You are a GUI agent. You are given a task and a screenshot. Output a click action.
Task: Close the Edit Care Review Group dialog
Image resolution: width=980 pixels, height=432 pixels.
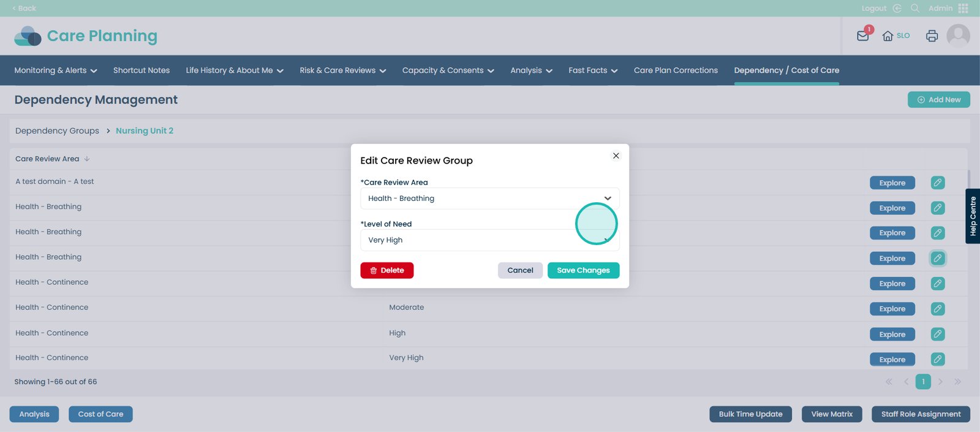tap(616, 156)
